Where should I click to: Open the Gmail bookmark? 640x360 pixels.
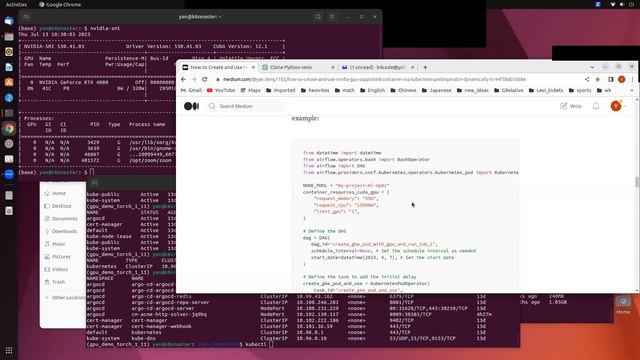click(191, 90)
